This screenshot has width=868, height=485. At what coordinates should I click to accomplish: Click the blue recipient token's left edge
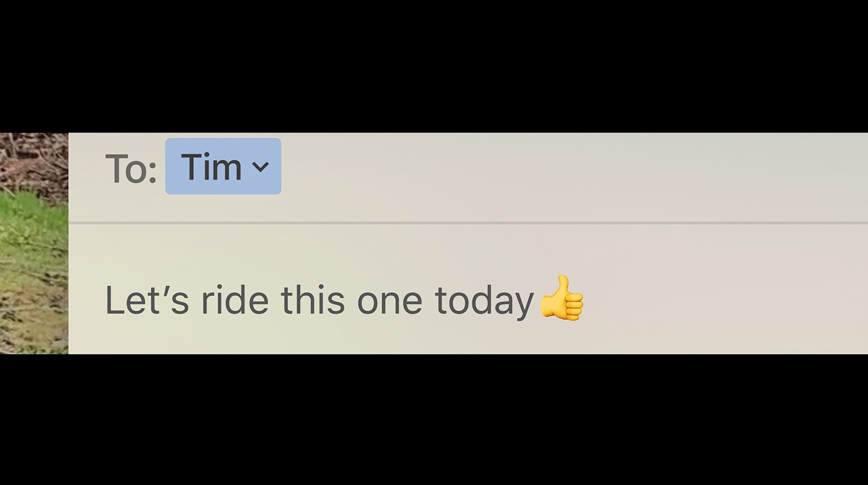pos(169,166)
